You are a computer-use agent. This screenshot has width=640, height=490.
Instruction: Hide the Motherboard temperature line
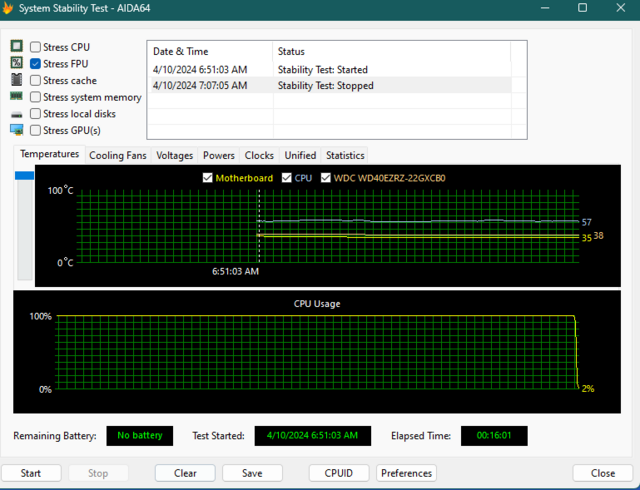[208, 178]
